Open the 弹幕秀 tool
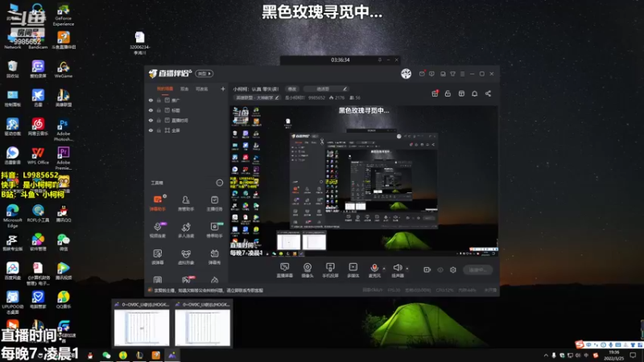 tap(214, 257)
